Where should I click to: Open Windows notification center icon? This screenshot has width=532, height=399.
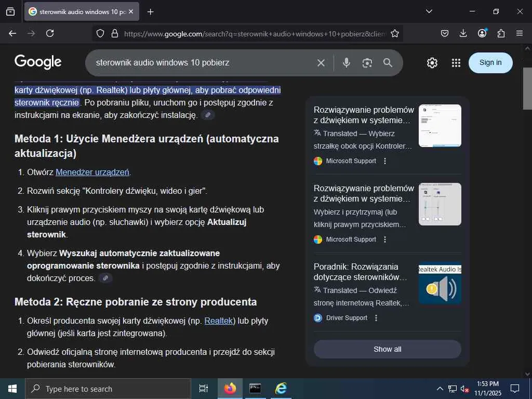515,389
